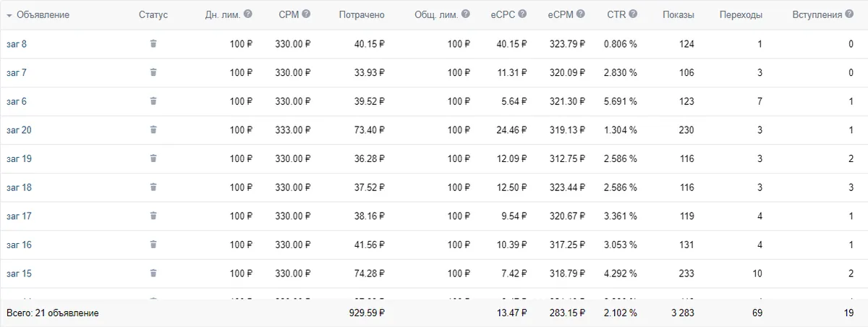Open the заг 17 ad link

(x=19, y=216)
